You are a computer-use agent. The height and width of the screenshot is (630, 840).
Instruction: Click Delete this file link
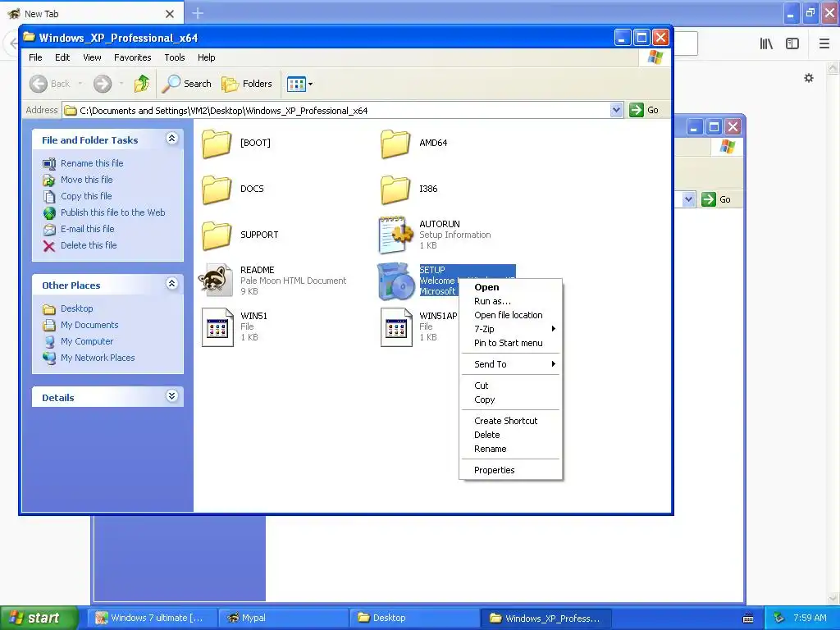click(89, 245)
